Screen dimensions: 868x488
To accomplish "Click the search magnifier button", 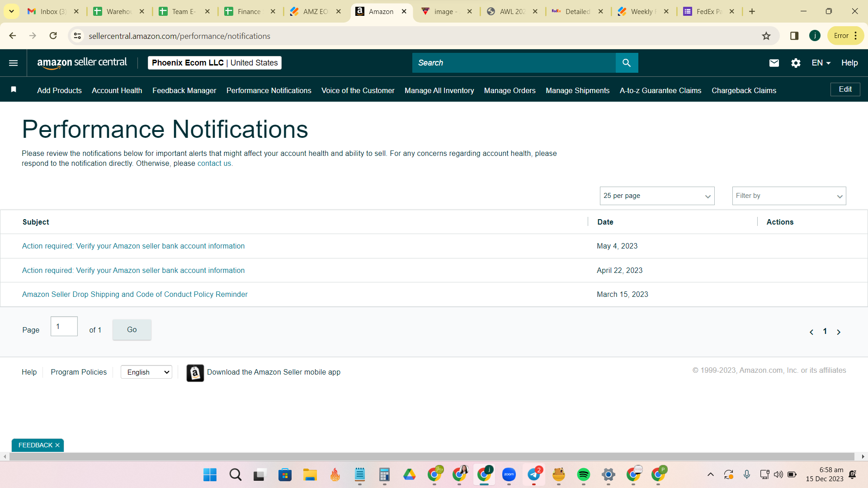I will coord(627,63).
